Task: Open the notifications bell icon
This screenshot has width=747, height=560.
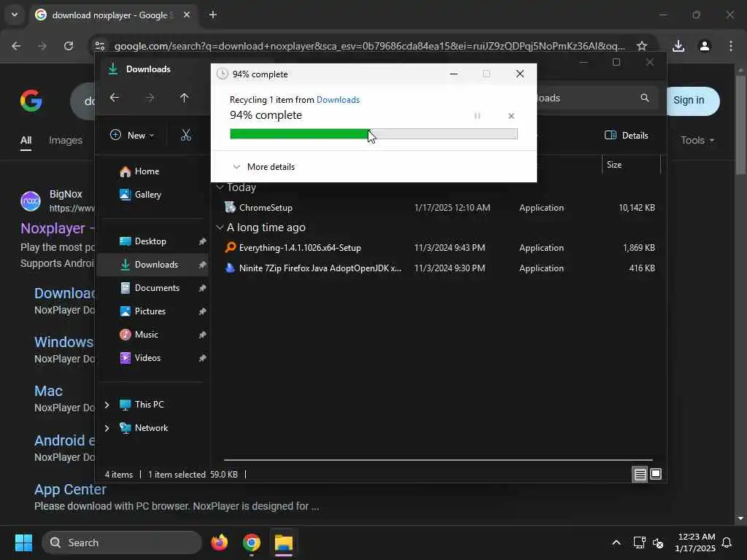Action: pos(727,542)
